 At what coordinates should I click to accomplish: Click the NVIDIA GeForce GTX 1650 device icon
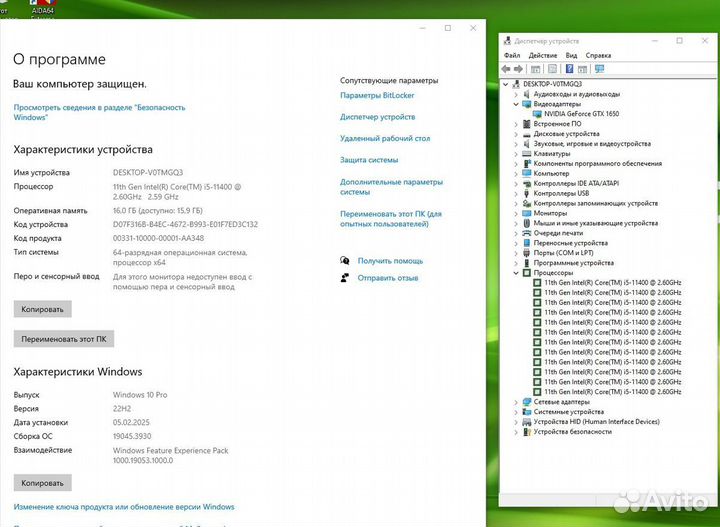pos(537,114)
